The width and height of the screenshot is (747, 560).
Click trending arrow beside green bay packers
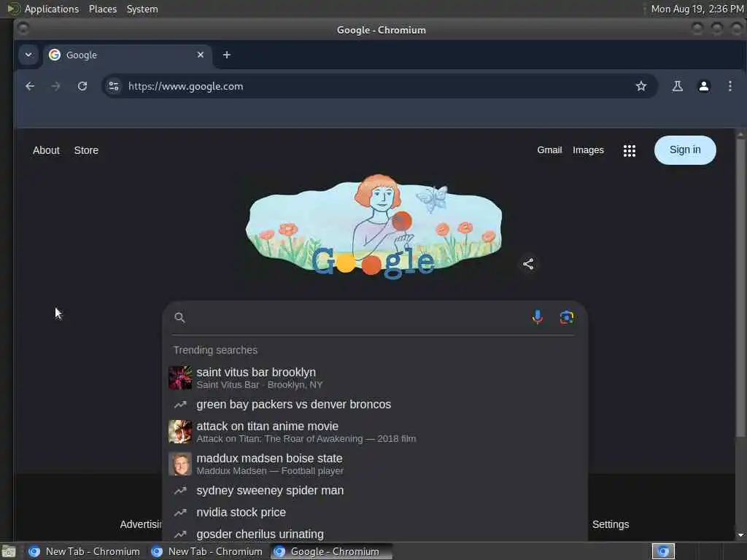(x=180, y=404)
